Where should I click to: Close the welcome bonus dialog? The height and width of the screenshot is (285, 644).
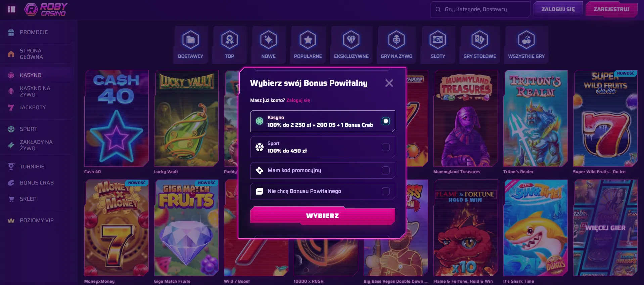pyautogui.click(x=389, y=83)
